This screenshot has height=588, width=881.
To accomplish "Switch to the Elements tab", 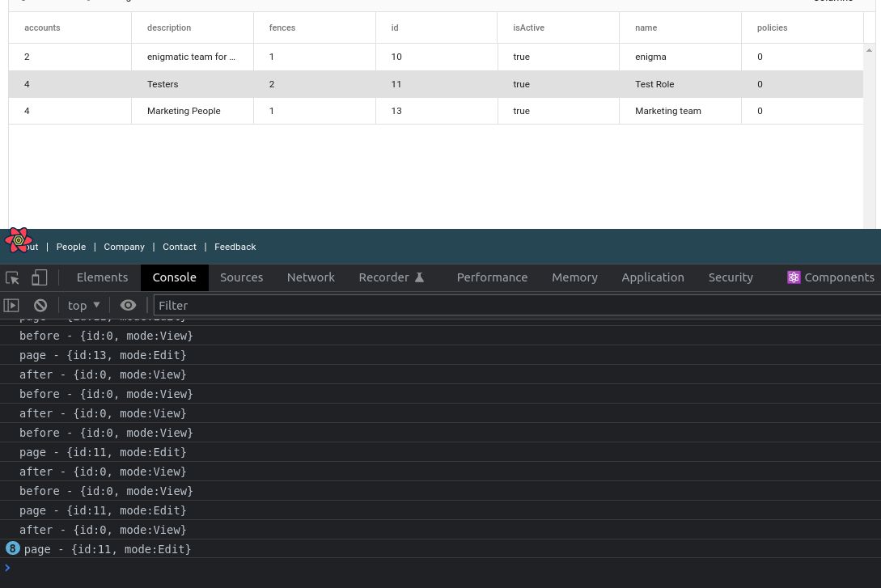I will (x=102, y=277).
